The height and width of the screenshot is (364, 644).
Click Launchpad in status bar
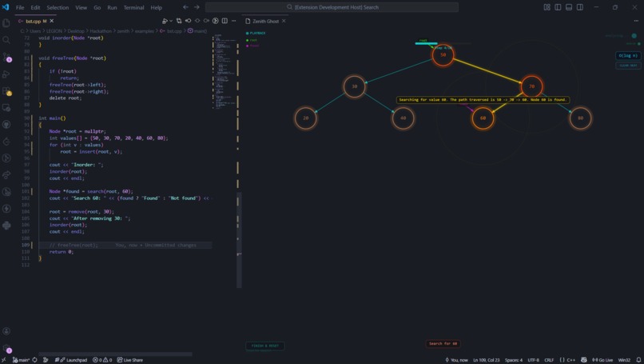click(70, 360)
